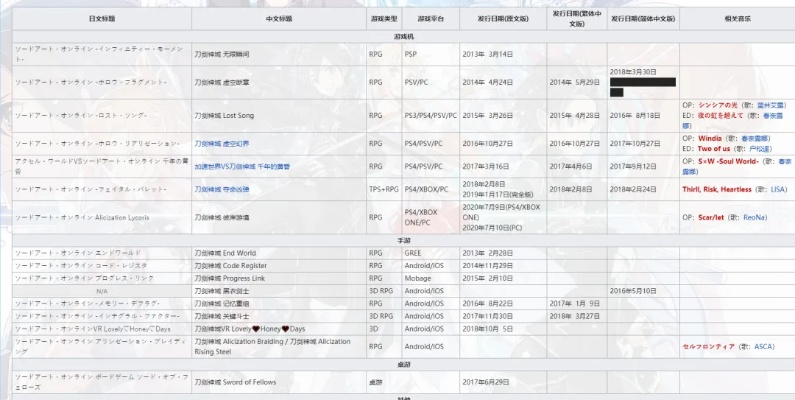
Task: Select the 游戏平台 column header
Action: tap(430, 19)
